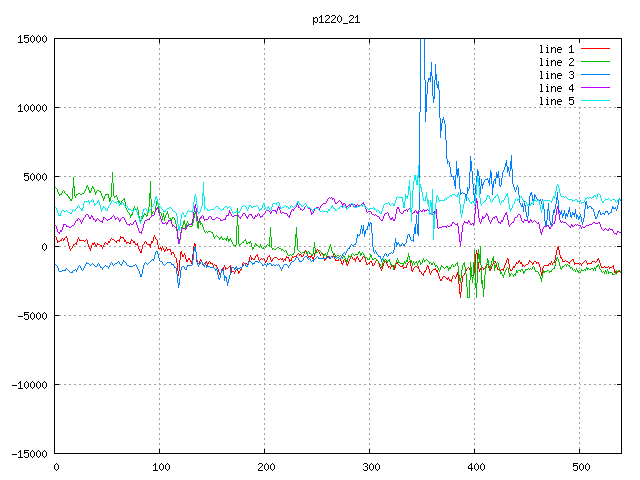Click the 100 x-axis tick label
The height and width of the screenshot is (480, 640).
[x=160, y=467]
